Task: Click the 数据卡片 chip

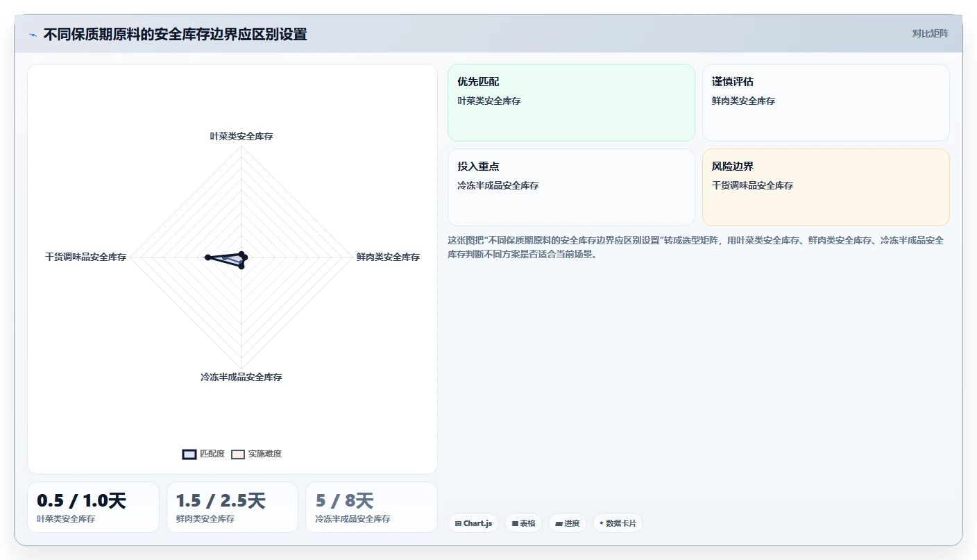Action: tap(618, 523)
